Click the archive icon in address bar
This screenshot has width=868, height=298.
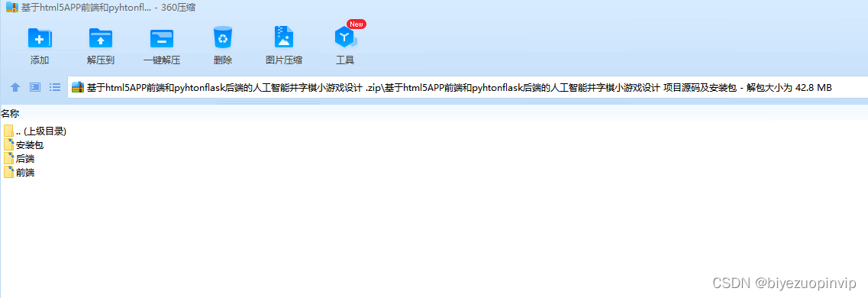pos(78,87)
